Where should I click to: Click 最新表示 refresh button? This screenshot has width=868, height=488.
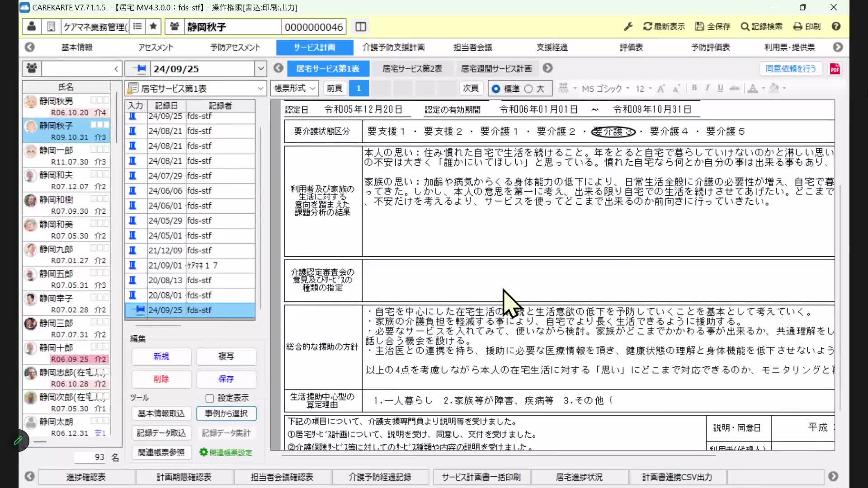coord(664,27)
